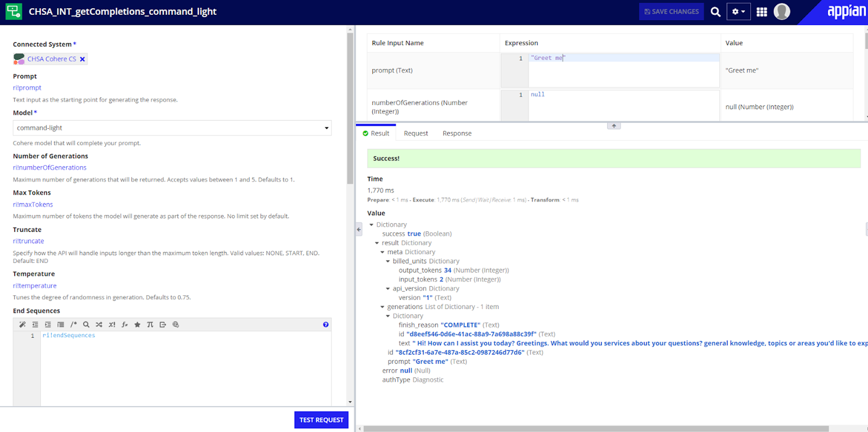Click the integration object icon beside the title
The image size is (868, 432).
click(x=14, y=12)
